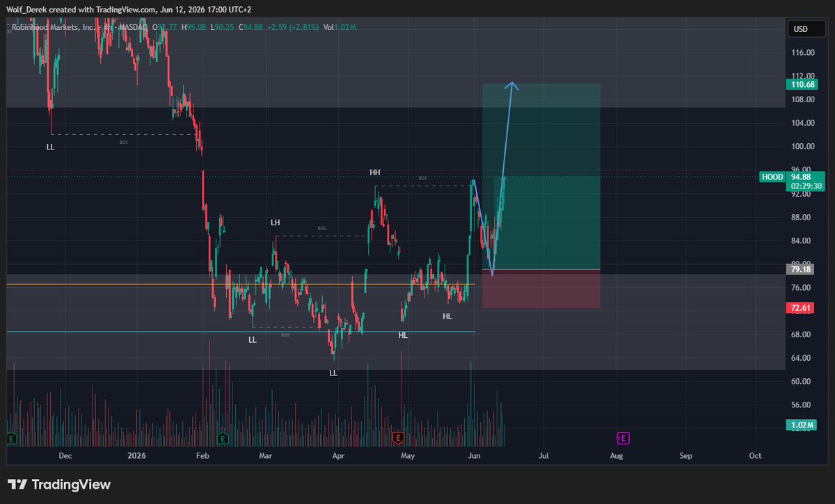Click the NASDAQ exchange label in the legend

point(134,28)
